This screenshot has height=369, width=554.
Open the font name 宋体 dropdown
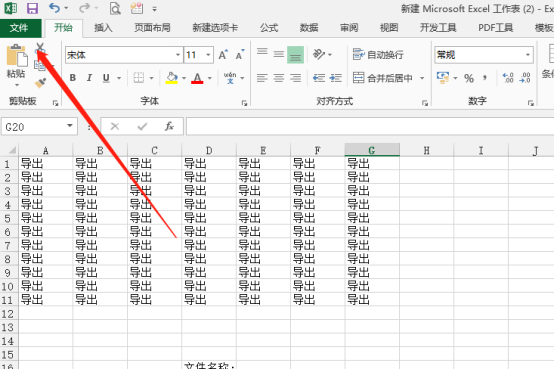point(178,55)
